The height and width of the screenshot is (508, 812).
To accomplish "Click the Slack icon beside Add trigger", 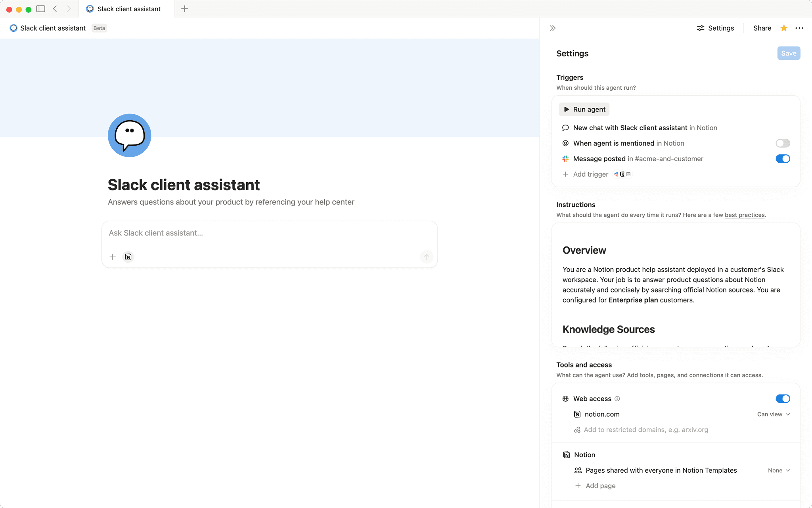I will click(616, 174).
